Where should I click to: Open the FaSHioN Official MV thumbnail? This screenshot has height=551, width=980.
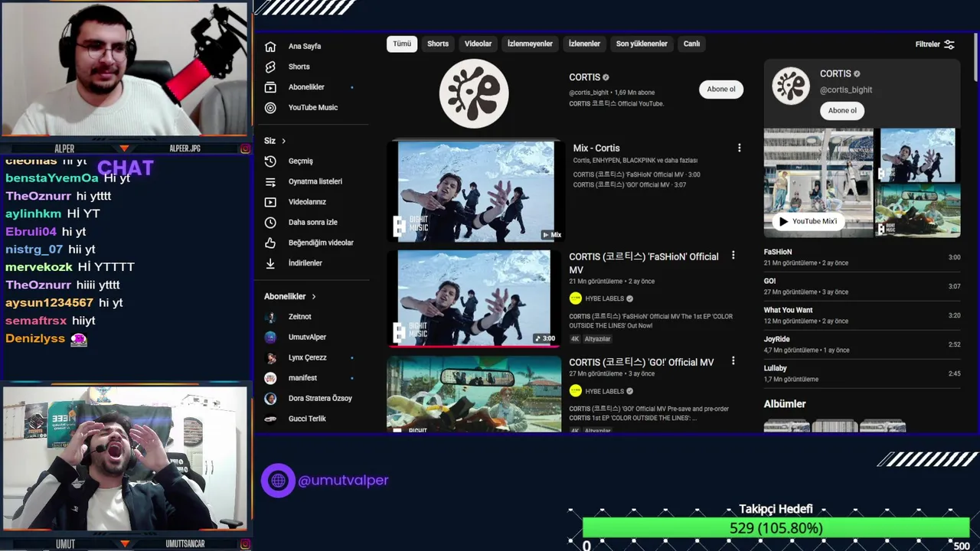tap(475, 298)
